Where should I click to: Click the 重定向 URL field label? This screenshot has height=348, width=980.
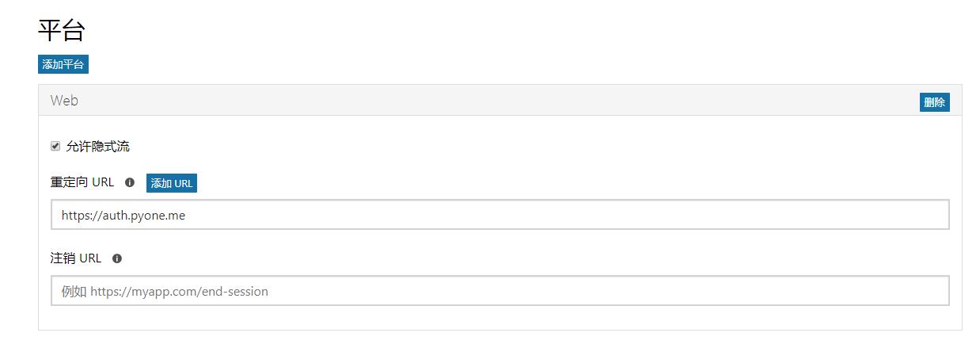82,182
